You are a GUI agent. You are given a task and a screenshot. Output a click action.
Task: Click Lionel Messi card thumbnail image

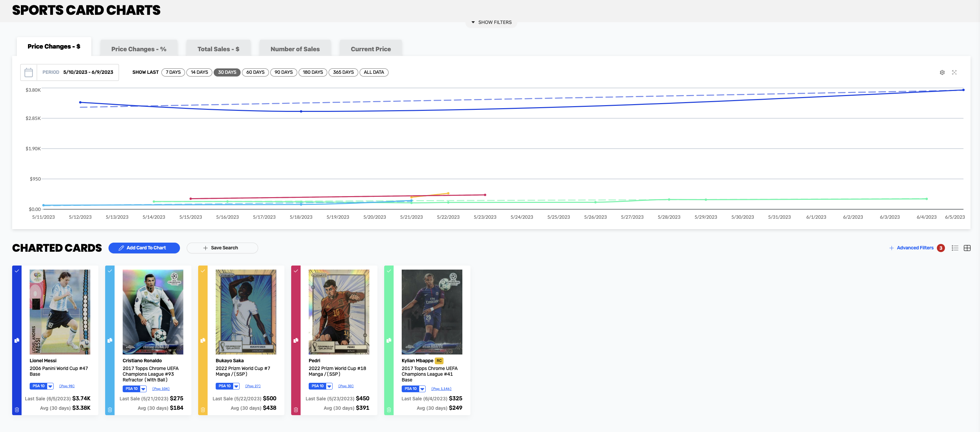coord(60,312)
